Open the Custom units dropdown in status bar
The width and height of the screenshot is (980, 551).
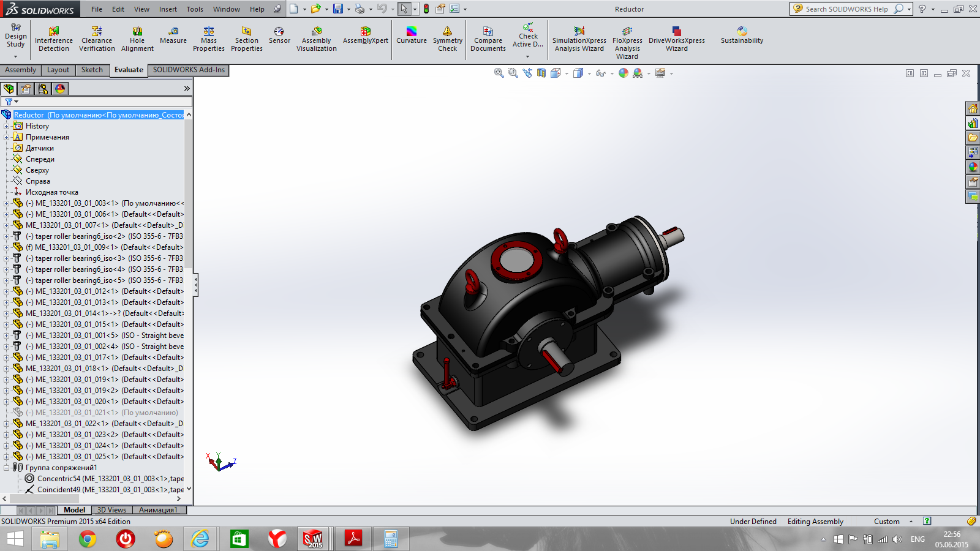tap(911, 522)
